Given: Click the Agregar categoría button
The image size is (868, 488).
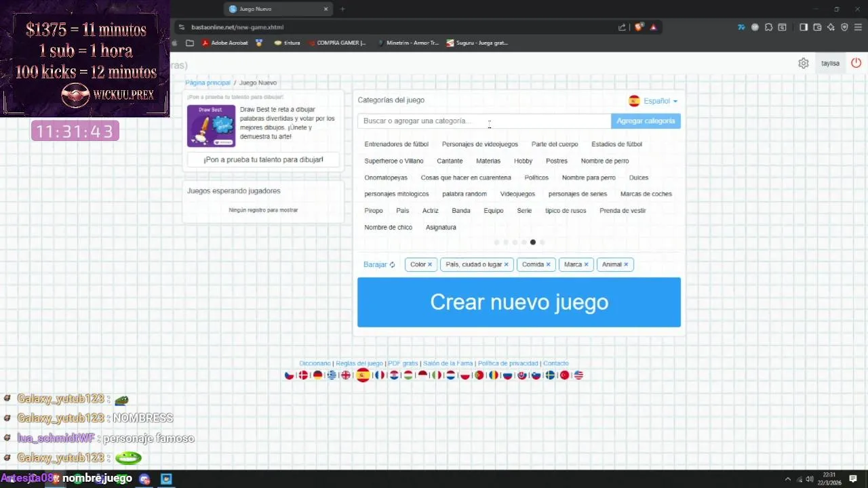Looking at the screenshot, I should tap(646, 121).
